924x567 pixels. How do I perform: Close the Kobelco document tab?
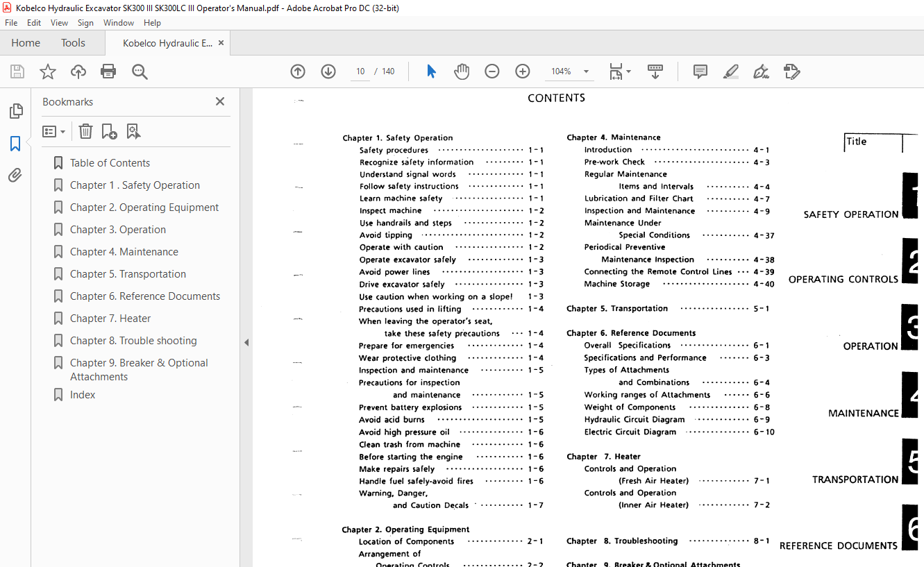click(221, 43)
